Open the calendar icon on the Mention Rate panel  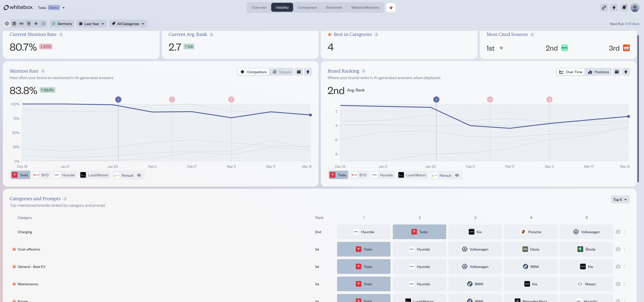(x=299, y=72)
